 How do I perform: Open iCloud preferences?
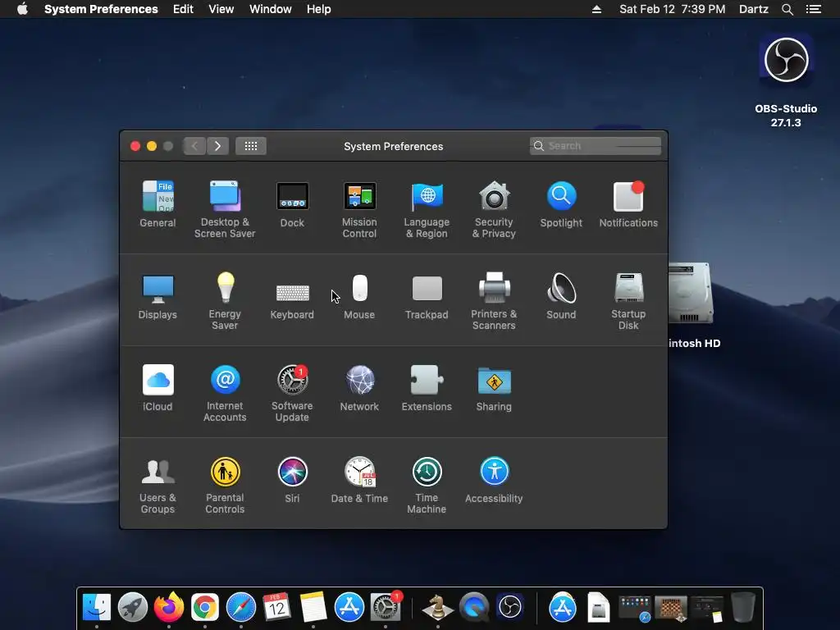(157, 388)
